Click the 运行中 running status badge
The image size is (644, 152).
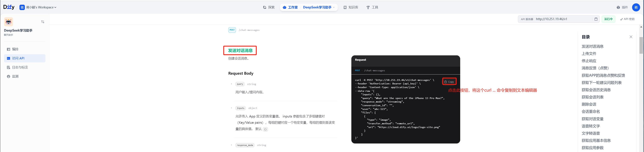(x=608, y=19)
